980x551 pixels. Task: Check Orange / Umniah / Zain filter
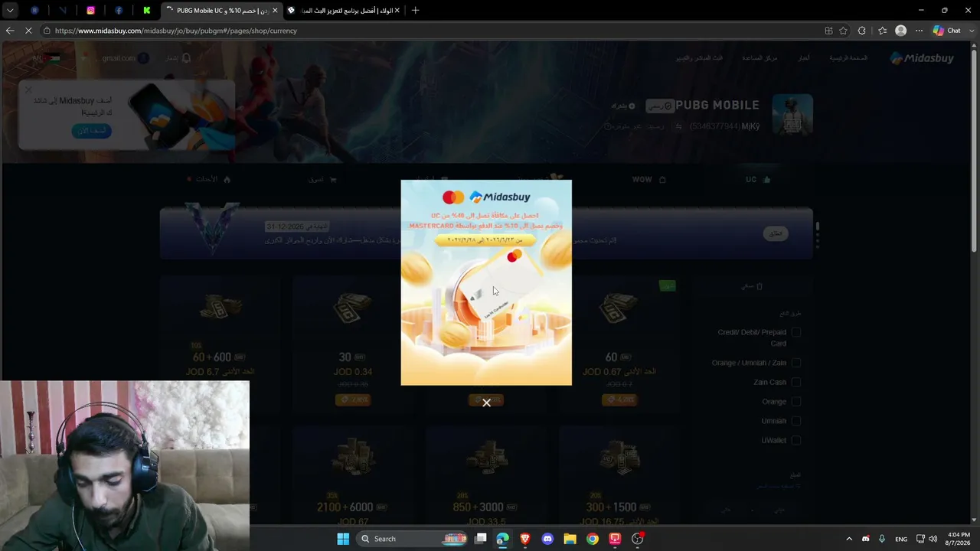pyautogui.click(x=796, y=363)
